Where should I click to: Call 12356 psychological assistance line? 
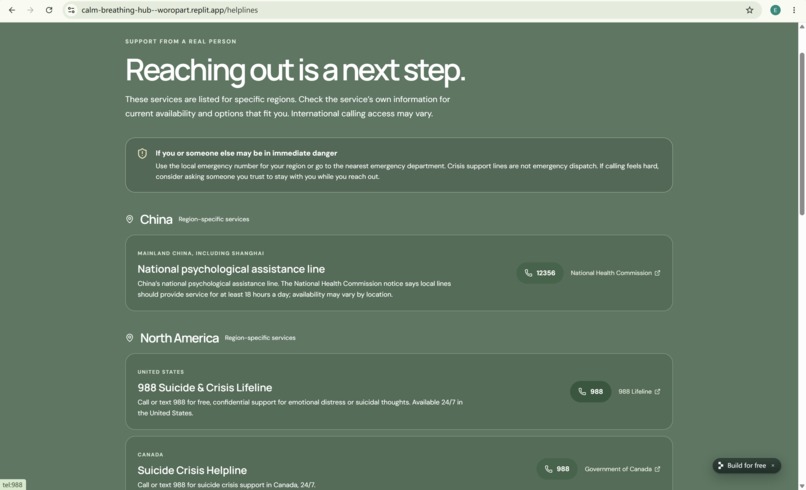pos(539,273)
